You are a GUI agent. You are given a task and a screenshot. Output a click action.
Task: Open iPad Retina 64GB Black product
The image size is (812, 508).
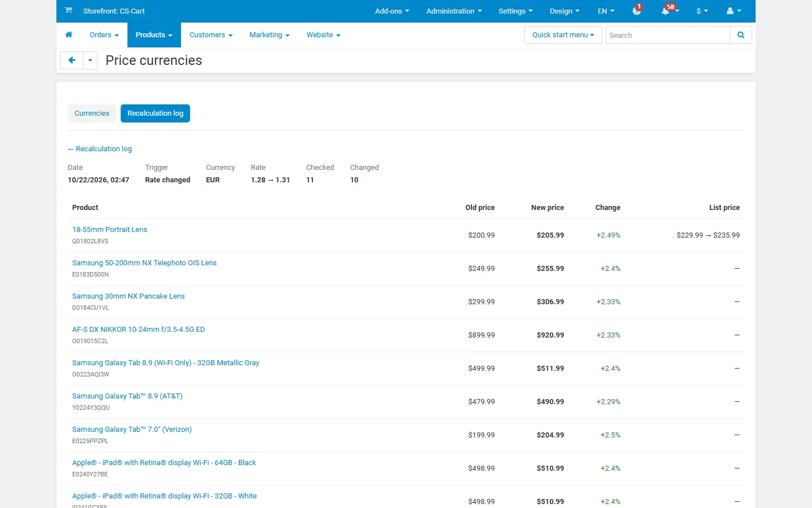pos(164,463)
